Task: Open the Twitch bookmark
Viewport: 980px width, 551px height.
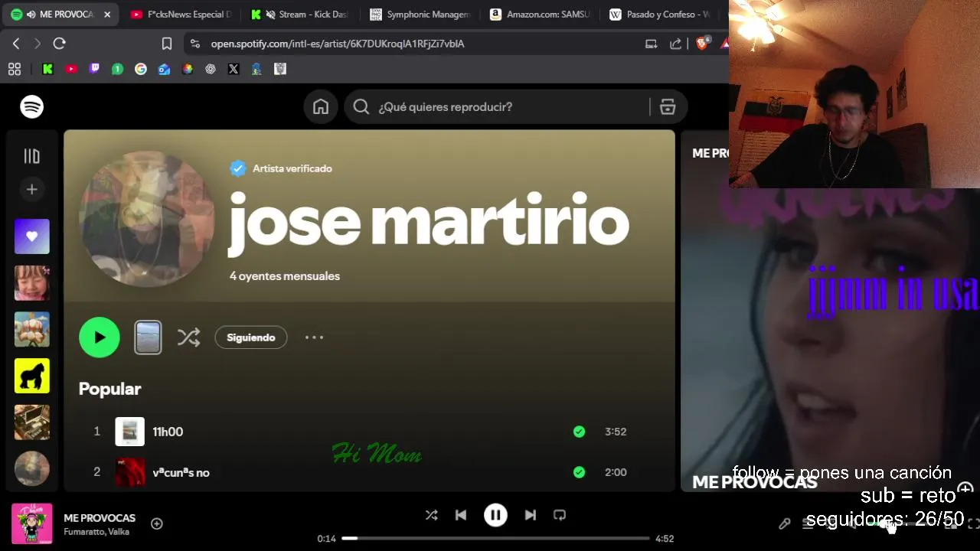Action: click(x=94, y=69)
